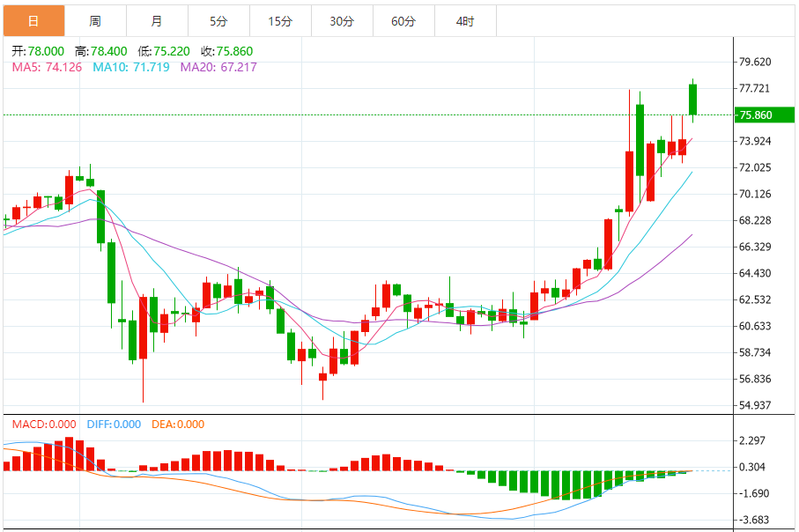Viewport: 799px width, 532px height.
Task: Click the 68.228 price axis label
Action: point(755,221)
